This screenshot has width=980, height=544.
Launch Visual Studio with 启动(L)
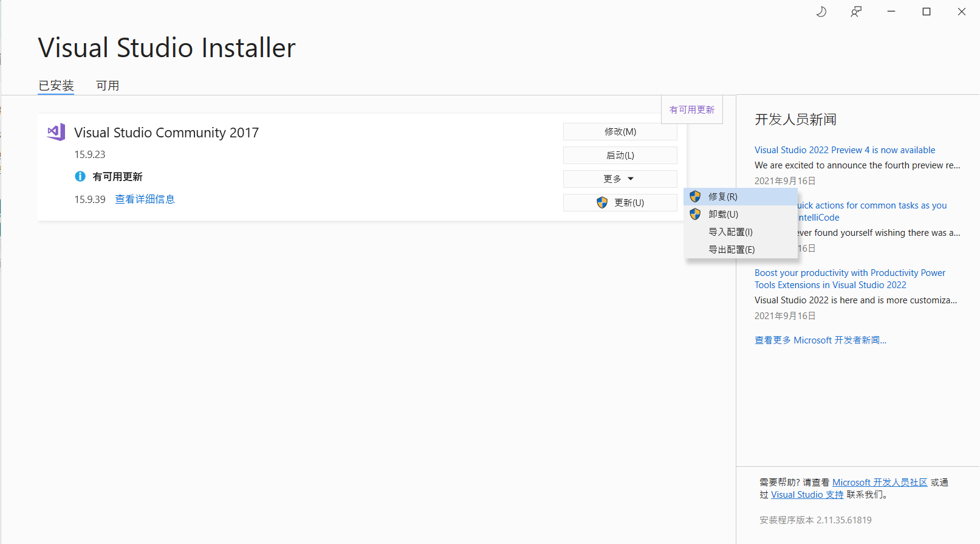620,155
